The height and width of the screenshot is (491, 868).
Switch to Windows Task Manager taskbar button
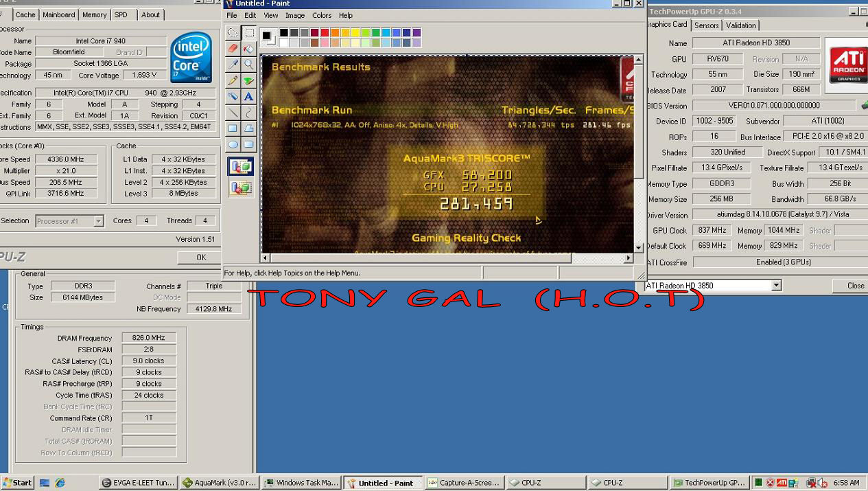click(x=301, y=483)
